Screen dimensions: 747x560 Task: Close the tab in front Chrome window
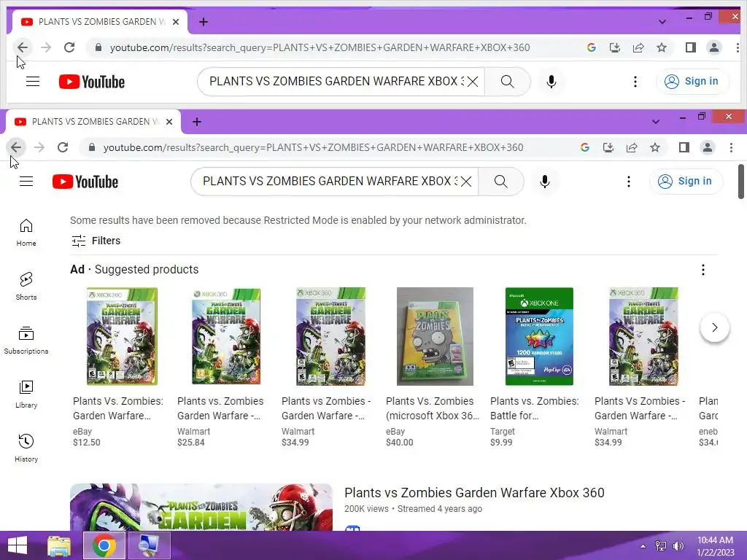pyautogui.click(x=169, y=122)
